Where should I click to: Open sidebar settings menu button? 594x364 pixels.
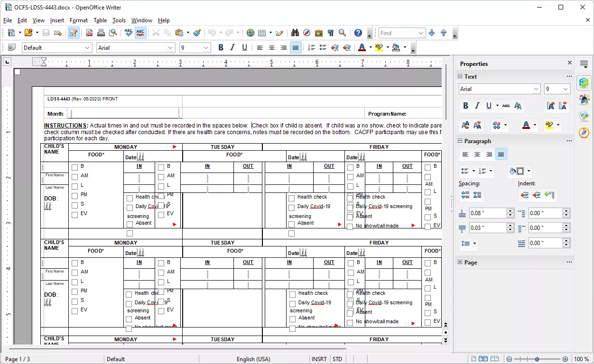click(x=584, y=64)
